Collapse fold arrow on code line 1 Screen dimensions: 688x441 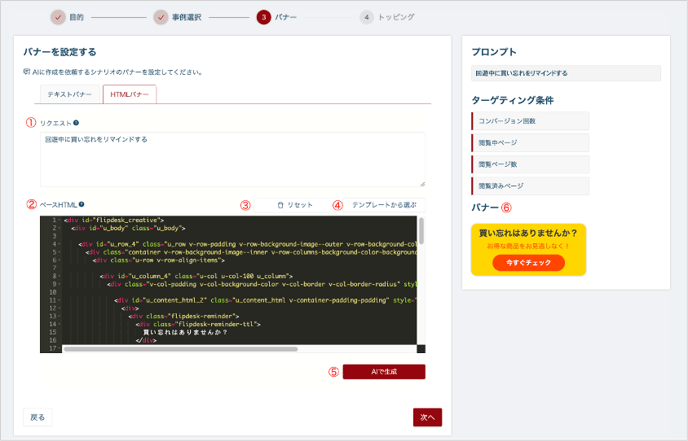60,220
